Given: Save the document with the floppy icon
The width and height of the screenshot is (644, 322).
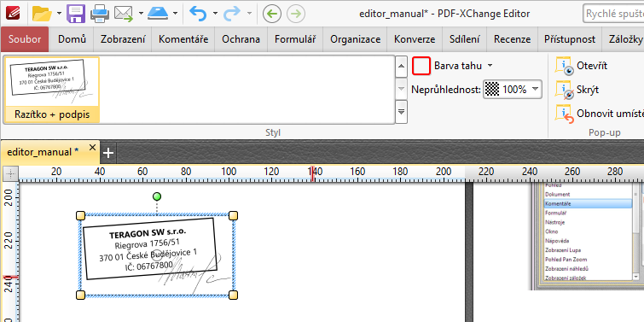Looking at the screenshot, I should [x=76, y=14].
